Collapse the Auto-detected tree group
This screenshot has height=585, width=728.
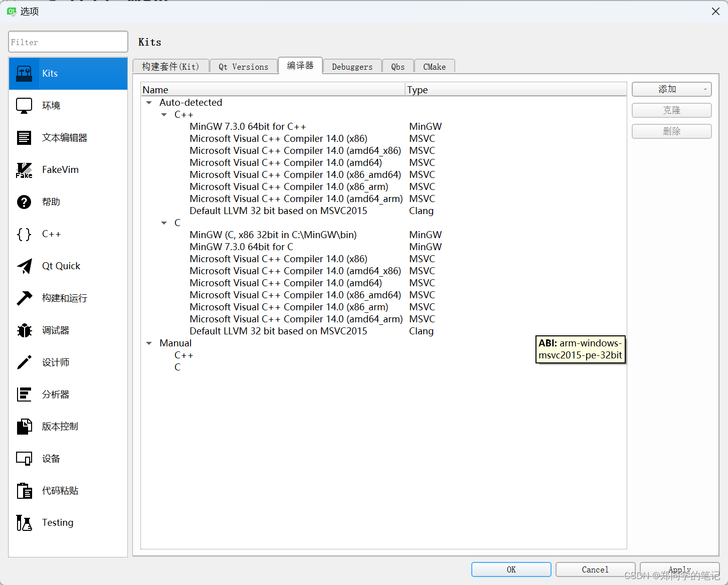coord(149,103)
